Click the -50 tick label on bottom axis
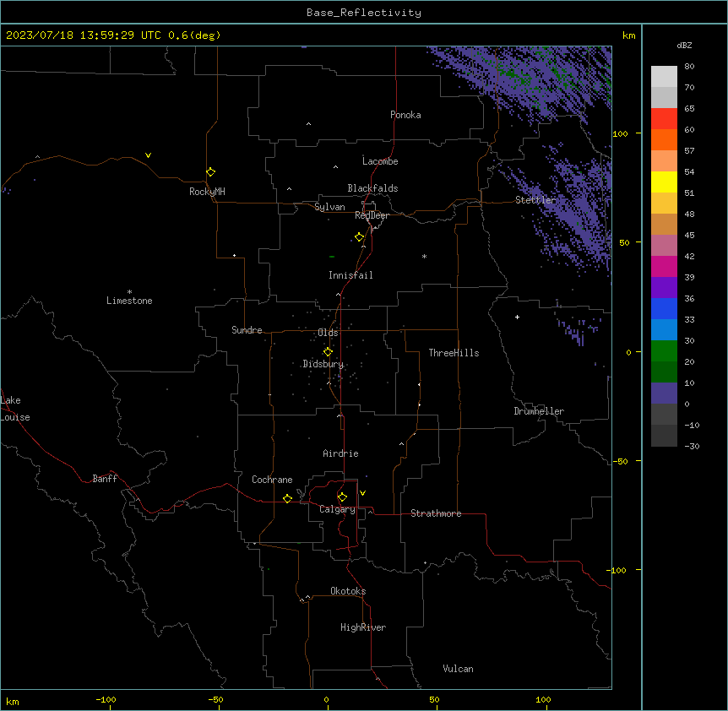This screenshot has height=711, width=728. click(216, 699)
